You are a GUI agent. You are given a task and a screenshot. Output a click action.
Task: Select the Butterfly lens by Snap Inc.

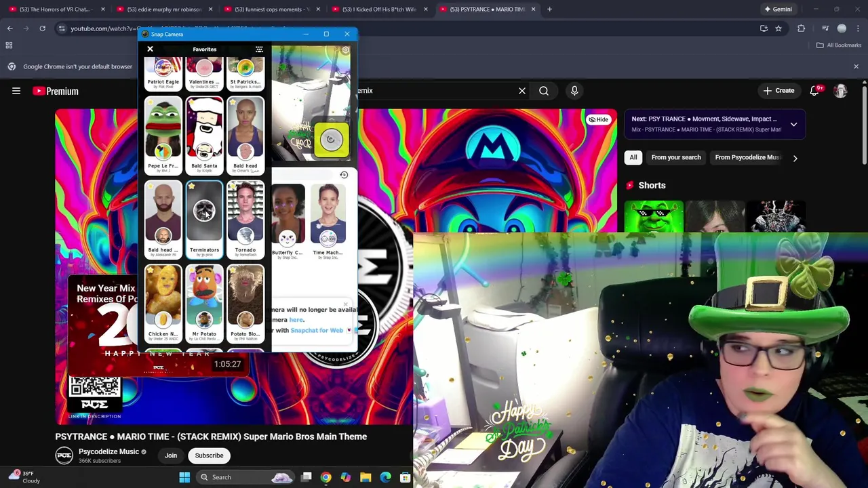[x=288, y=220]
